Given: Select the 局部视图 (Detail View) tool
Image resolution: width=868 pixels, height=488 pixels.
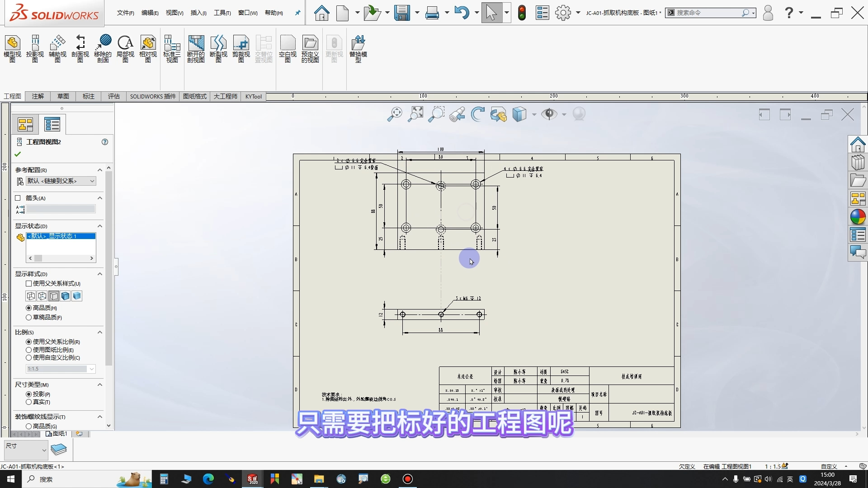Looking at the screenshot, I should [125, 47].
